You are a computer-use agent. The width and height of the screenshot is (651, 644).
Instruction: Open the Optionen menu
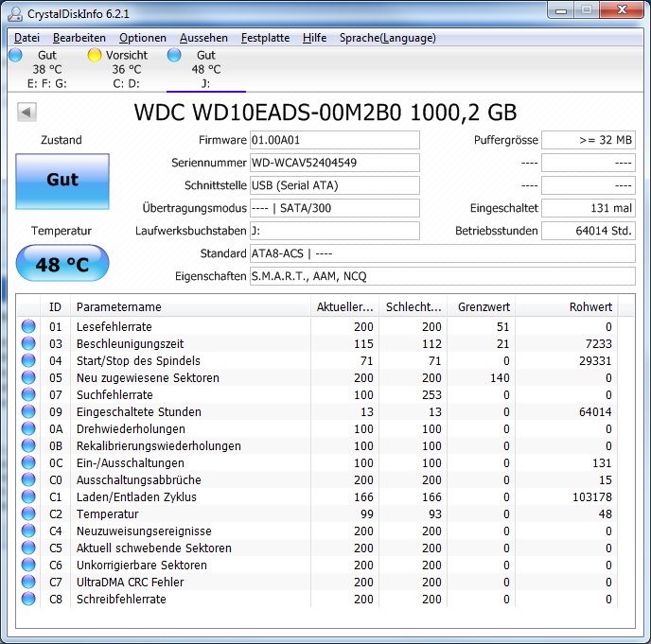point(143,38)
